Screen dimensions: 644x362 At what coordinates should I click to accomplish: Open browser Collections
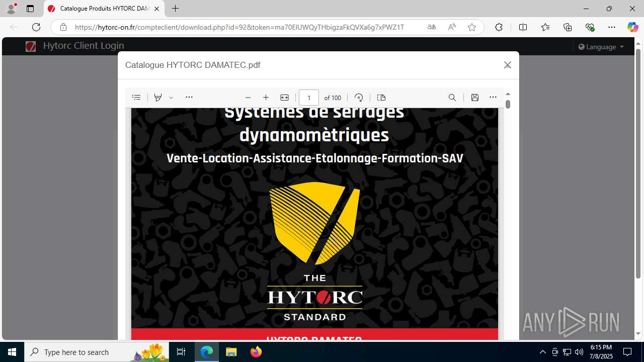point(568,27)
